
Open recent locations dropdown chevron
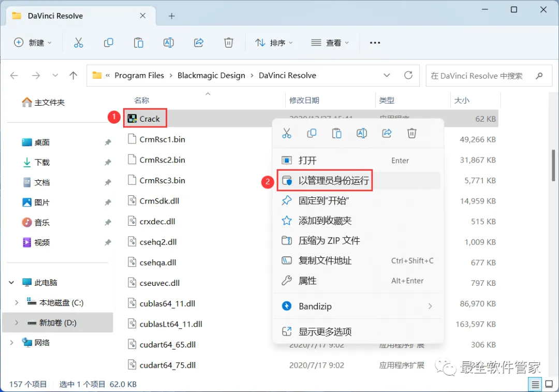pos(55,75)
